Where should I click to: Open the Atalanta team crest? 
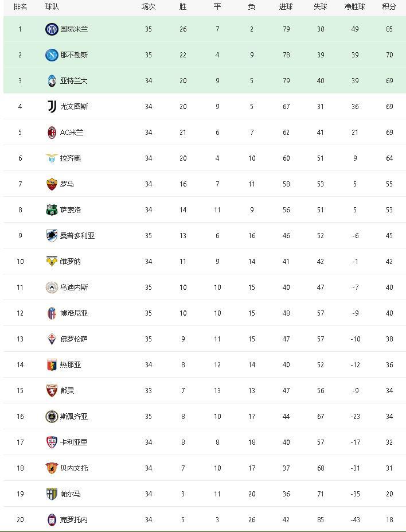52,81
